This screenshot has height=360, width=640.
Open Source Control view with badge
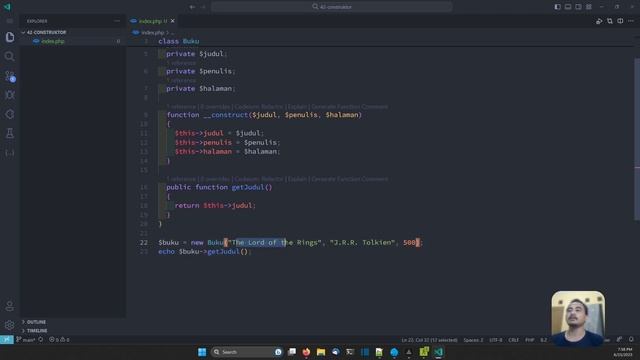click(10, 76)
